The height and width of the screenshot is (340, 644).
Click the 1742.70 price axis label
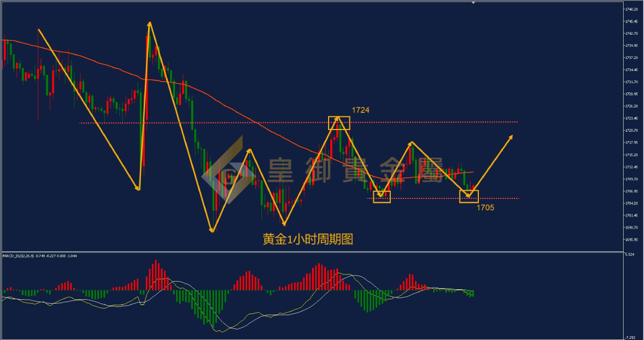coord(631,33)
